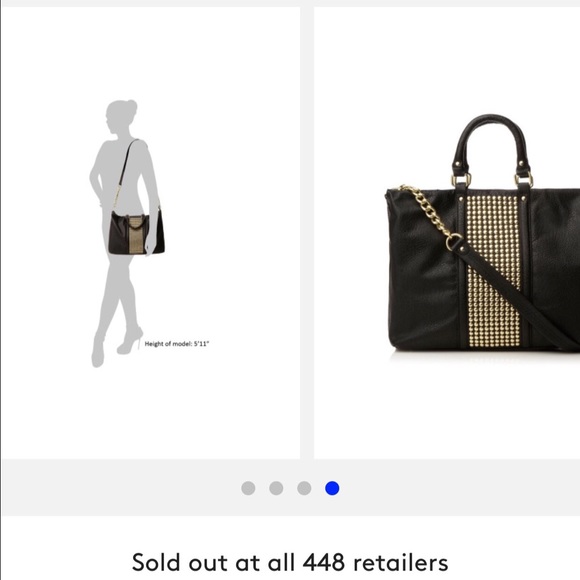The width and height of the screenshot is (580, 580).
Task: Click the black leather shoulder strap on bag
Action: [x=518, y=294]
